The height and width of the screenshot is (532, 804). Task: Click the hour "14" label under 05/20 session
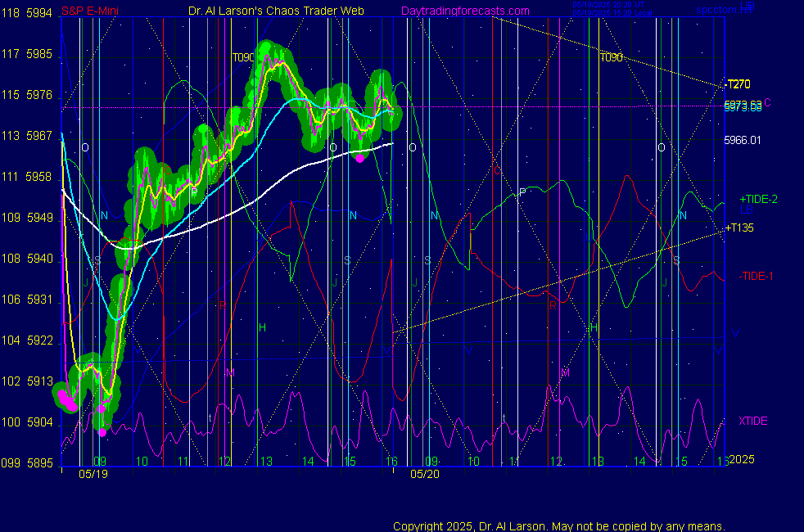pos(639,462)
